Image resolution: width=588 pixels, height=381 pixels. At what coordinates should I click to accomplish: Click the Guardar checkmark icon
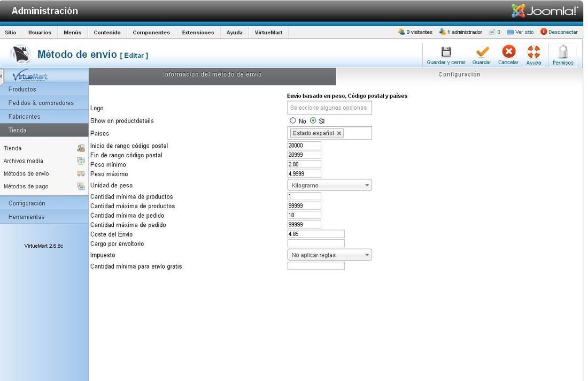(482, 52)
